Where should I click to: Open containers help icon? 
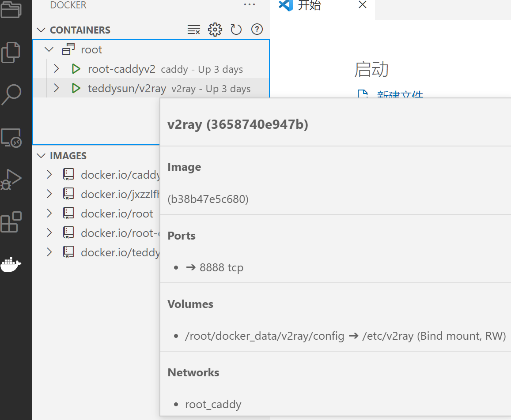257,29
